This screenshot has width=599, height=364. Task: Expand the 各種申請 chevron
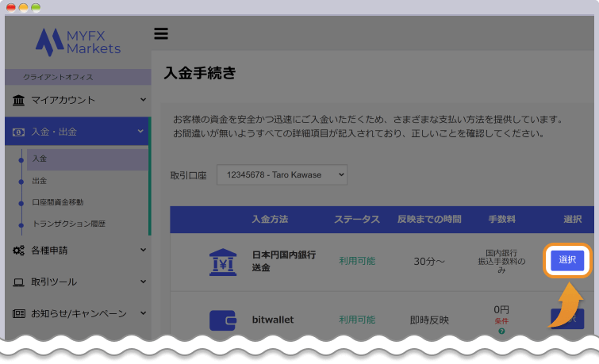143,250
